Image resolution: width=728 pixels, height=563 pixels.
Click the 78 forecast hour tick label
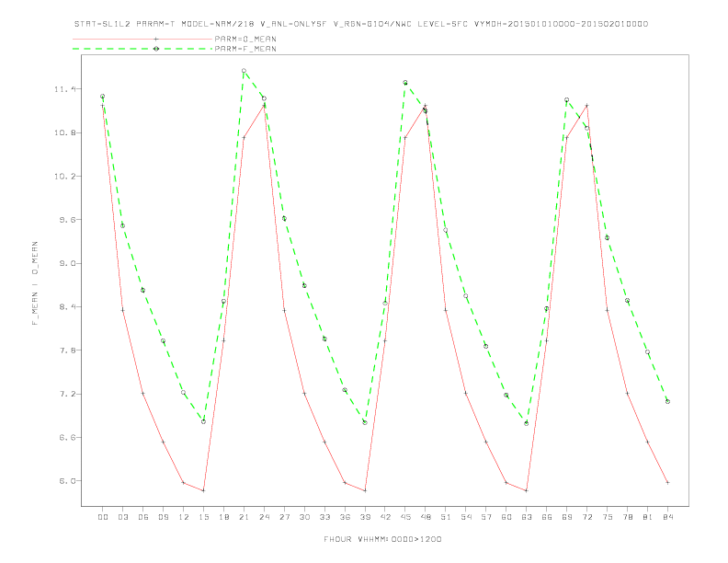[628, 517]
